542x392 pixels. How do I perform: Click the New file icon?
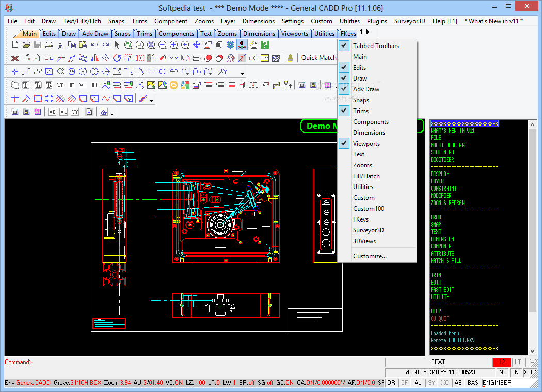[x=15, y=44]
